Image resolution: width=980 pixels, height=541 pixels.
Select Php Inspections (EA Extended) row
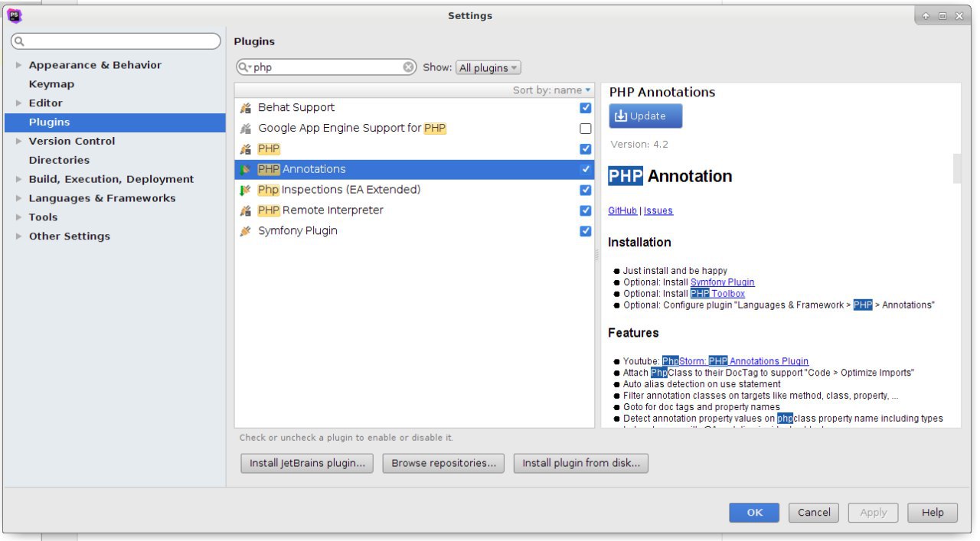click(x=414, y=190)
